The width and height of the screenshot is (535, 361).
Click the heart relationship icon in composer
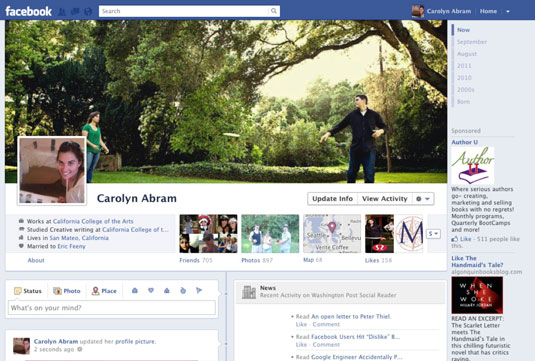tap(151, 290)
